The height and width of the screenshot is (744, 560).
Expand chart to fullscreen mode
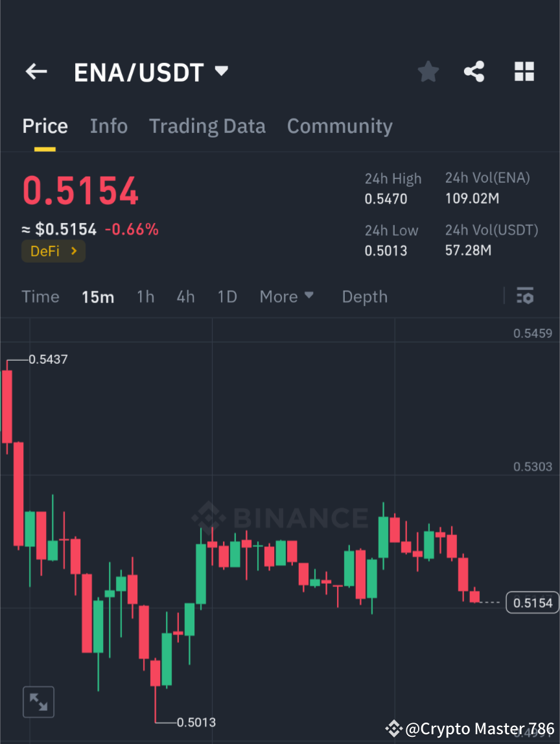coord(38,701)
